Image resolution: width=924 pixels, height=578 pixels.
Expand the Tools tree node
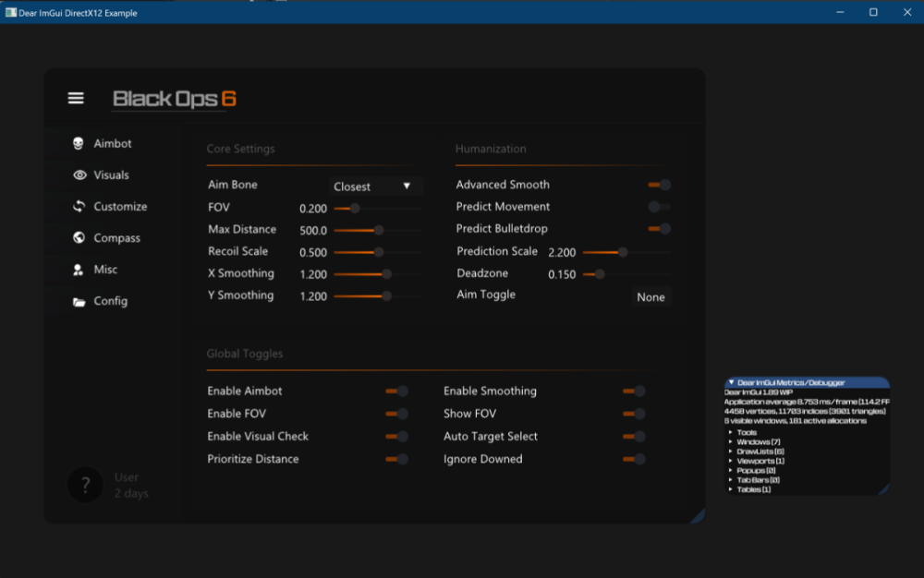coord(731,432)
